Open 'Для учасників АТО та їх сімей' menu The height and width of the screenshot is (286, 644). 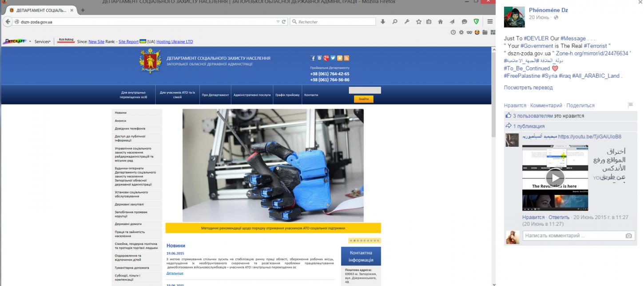[x=178, y=94]
